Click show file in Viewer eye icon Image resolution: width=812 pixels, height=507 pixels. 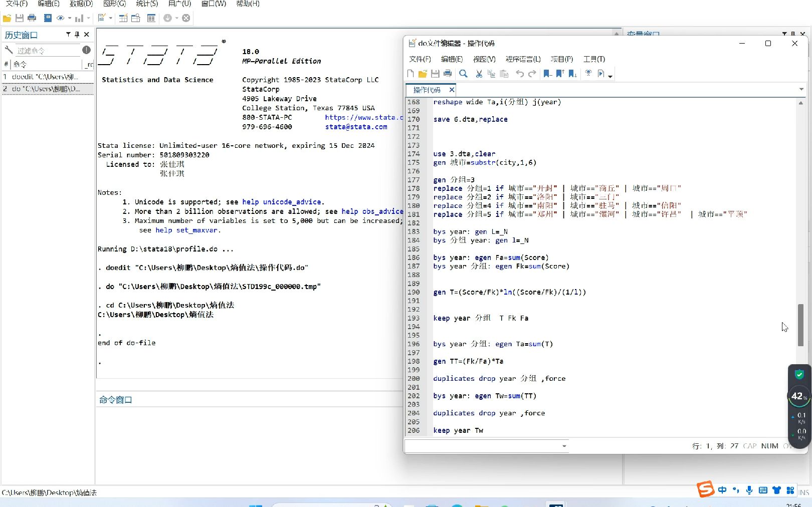tap(588, 74)
